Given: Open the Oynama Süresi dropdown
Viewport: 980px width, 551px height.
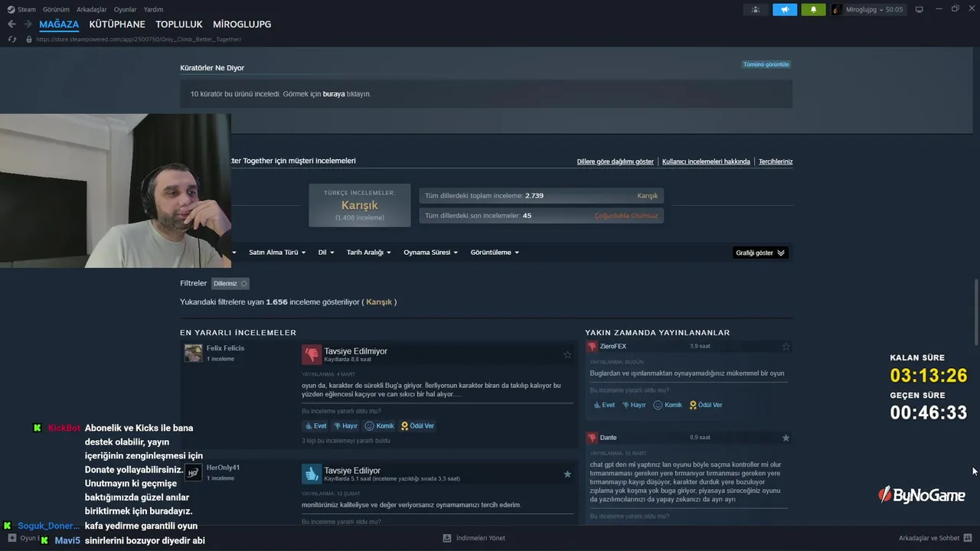Looking at the screenshot, I should coord(431,253).
